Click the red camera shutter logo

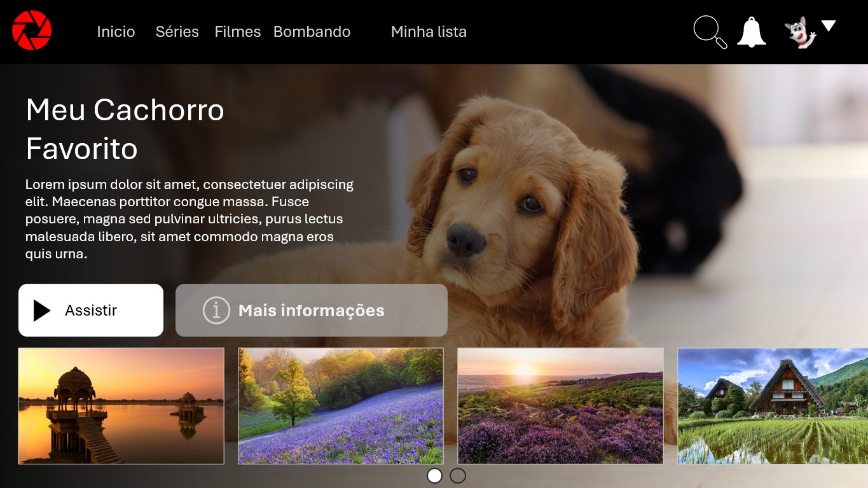(32, 31)
